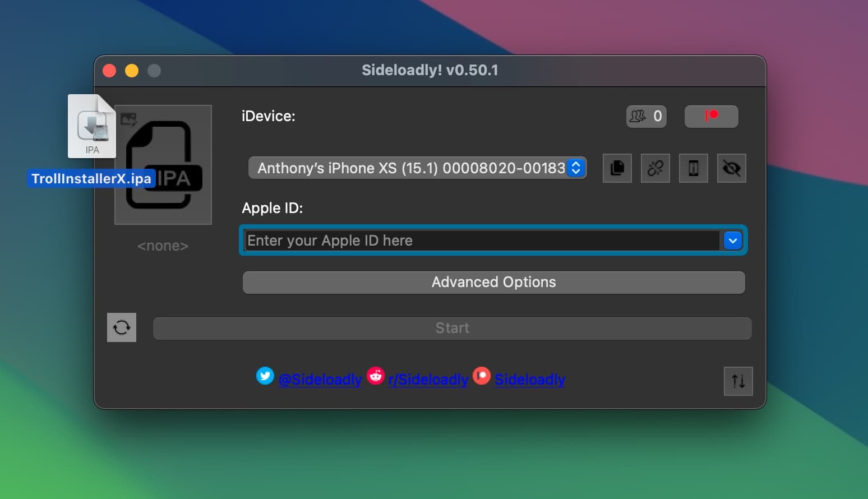
Task: Click the Reddit icon near the links
Action: [376, 376]
